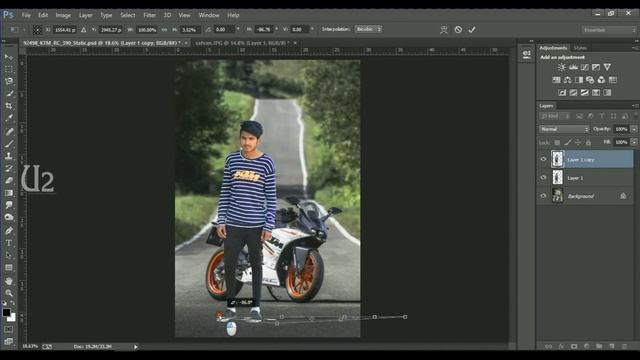This screenshot has width=640, height=360.
Task: Add a Hue/Saturation adjustment
Action: click(556, 80)
